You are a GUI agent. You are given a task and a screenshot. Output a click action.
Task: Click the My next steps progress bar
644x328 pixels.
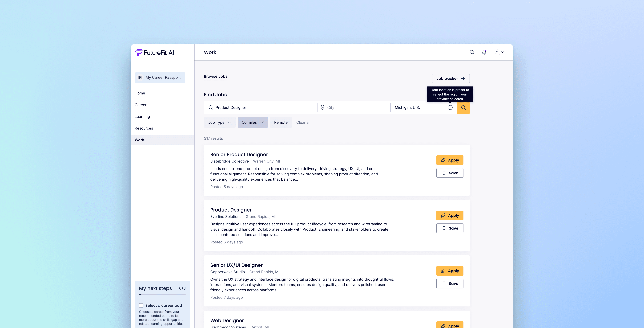[x=162, y=294]
